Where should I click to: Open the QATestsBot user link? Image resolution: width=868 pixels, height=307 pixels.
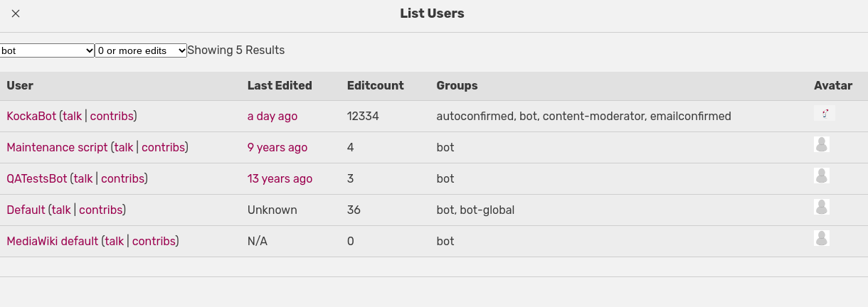(36, 178)
